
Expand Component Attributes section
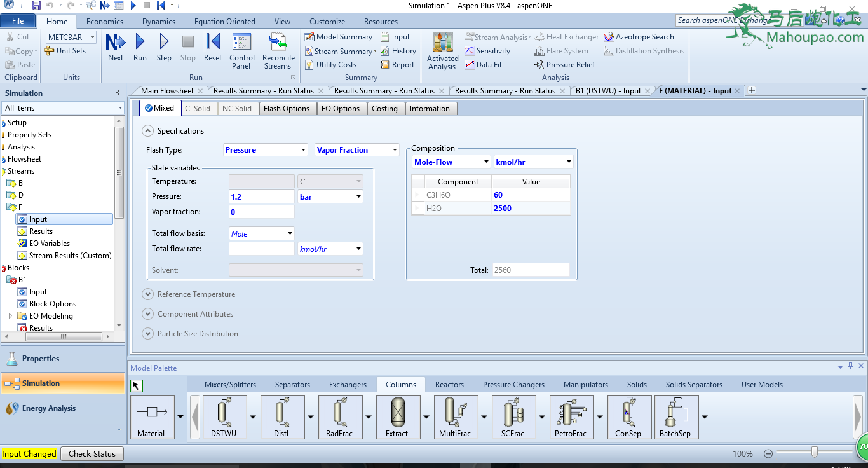(x=147, y=314)
